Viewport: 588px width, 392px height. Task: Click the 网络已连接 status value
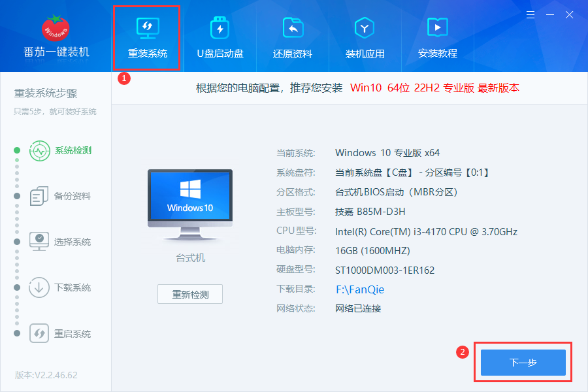click(x=358, y=309)
